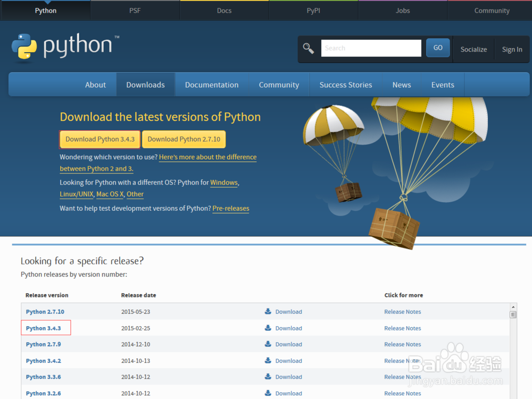Screen dimensions: 532x399
Task: Open Release Notes for Python 3.4.3
Action: pos(402,328)
